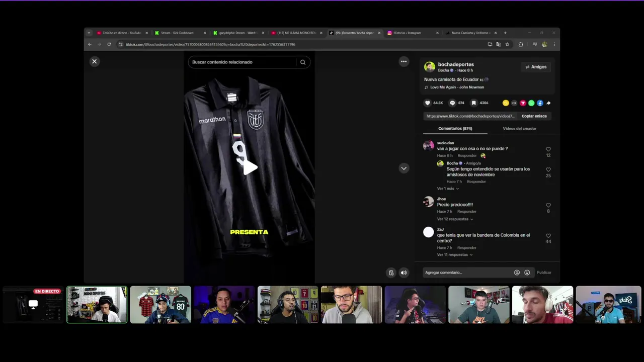Switch to Comentarios (874) tab

pyautogui.click(x=455, y=129)
